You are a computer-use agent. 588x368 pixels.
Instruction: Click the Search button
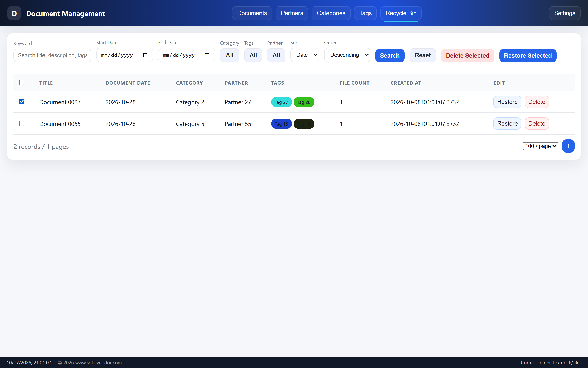(390, 55)
